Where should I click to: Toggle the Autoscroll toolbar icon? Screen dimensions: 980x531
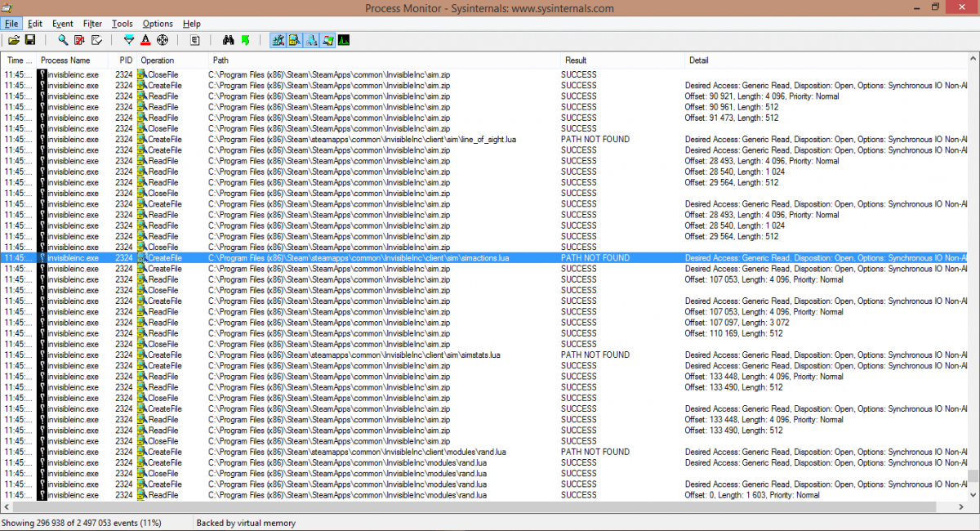[79, 40]
